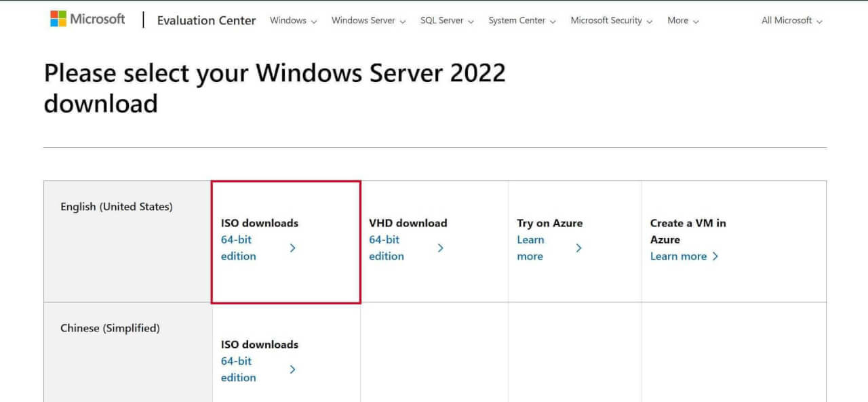Select the 64-bit edition ISO download for English
The width and height of the screenshot is (868, 402).
tap(239, 247)
